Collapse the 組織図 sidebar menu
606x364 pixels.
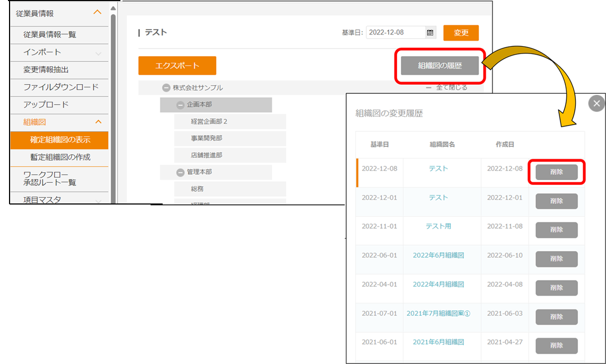(98, 122)
